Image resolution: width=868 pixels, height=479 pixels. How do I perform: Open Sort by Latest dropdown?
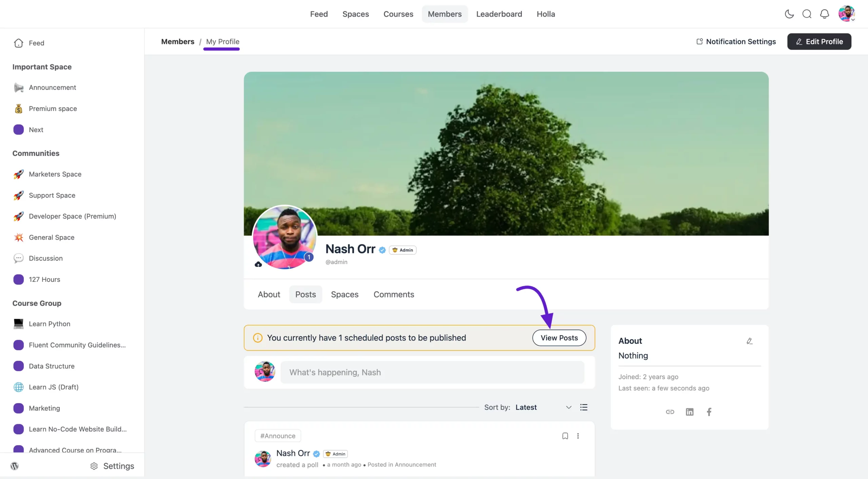544,407
